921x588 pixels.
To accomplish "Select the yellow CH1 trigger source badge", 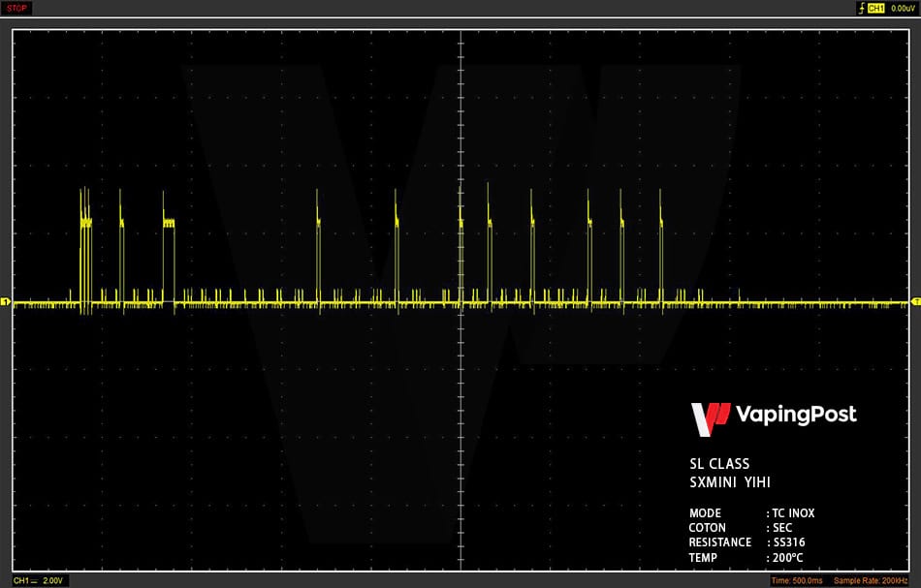I will 875,8.
